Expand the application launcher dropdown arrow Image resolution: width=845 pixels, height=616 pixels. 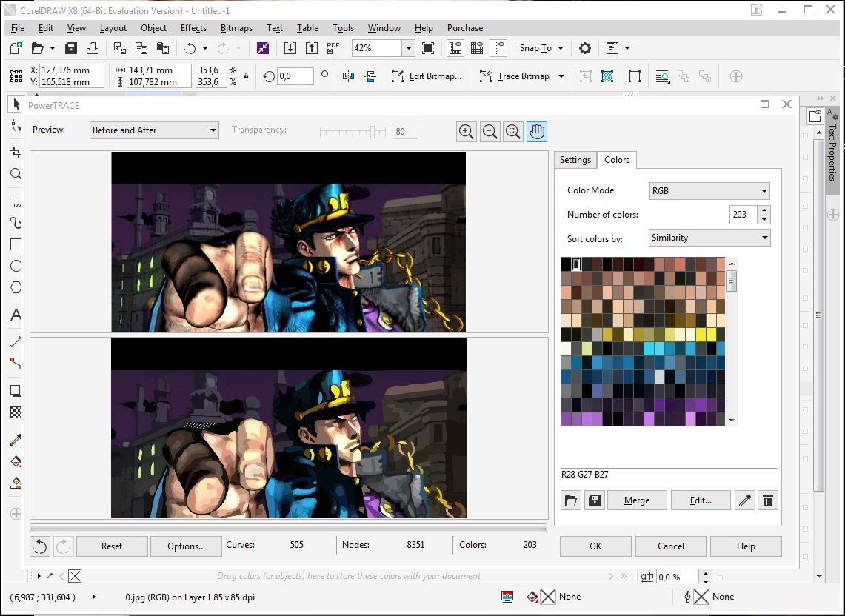tap(627, 48)
